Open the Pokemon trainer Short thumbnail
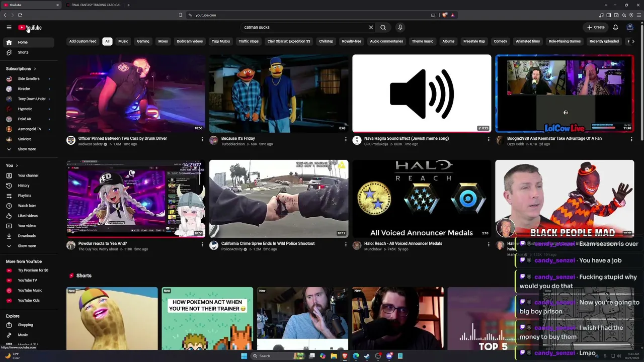This screenshot has width=644, height=362. click(x=207, y=318)
